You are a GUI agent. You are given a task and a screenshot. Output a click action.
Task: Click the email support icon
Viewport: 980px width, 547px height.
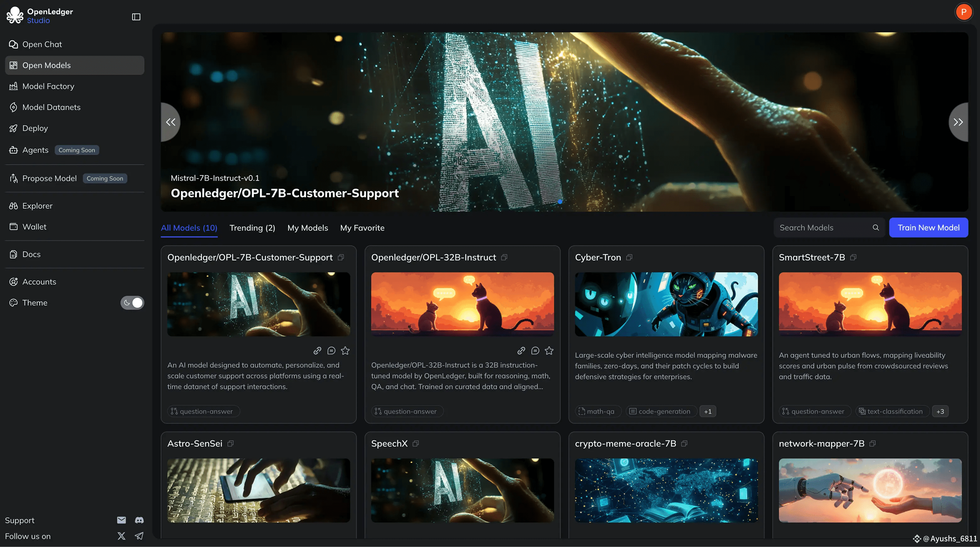pyautogui.click(x=121, y=520)
